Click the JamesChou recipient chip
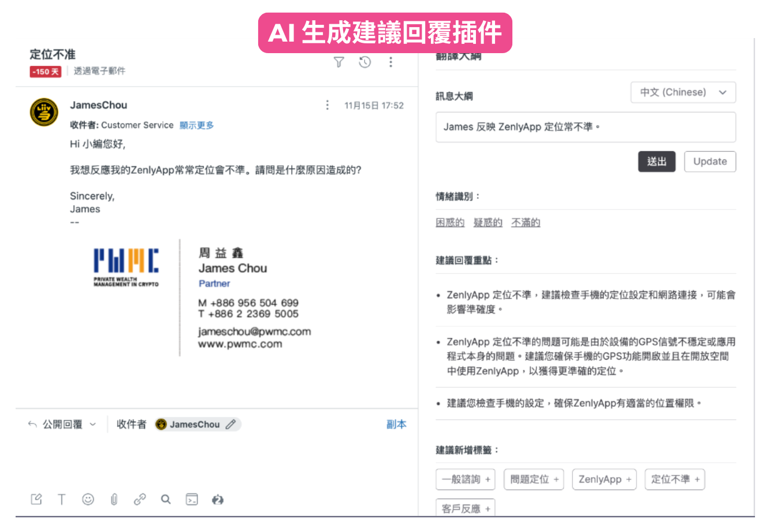The height and width of the screenshot is (532, 774). 198,425
